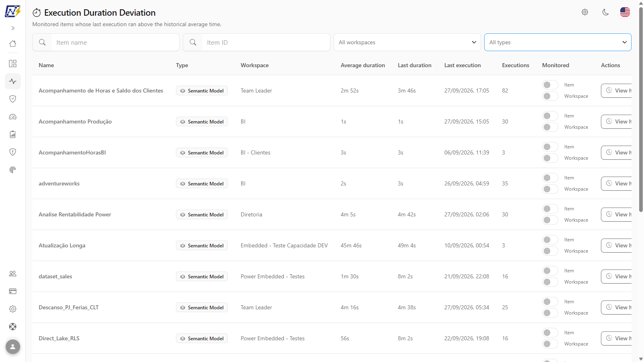644x362 pixels.
Task: Expand the sidebar with the double chevron
Action: pyautogui.click(x=13, y=28)
